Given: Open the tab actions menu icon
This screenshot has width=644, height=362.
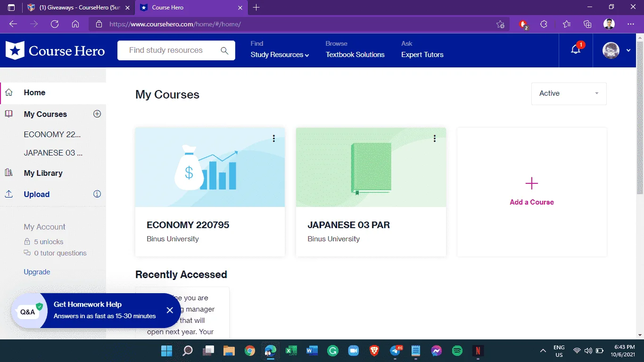Looking at the screenshot, I should 11,8.
